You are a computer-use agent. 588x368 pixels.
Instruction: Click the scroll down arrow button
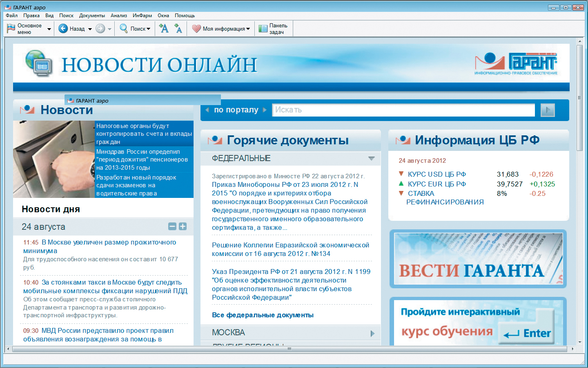579,342
